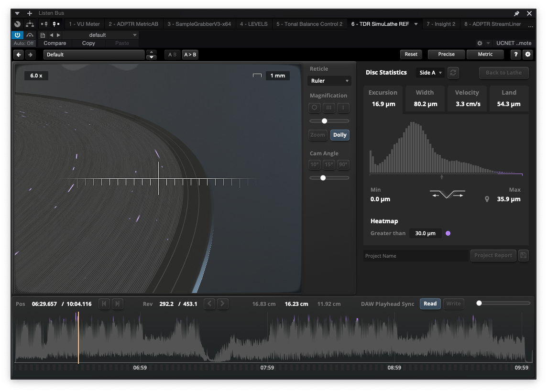Open preset file page icon
The width and height of the screenshot is (547, 392).
coord(43,35)
